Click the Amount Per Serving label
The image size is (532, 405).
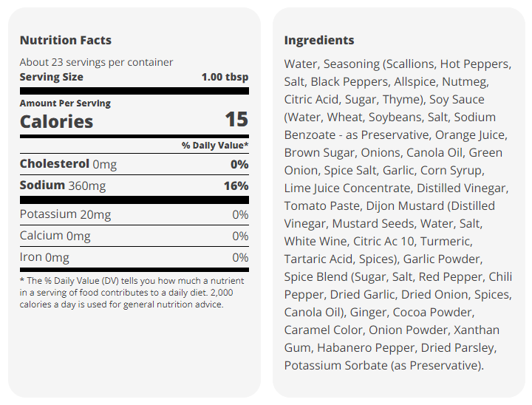coord(65,103)
